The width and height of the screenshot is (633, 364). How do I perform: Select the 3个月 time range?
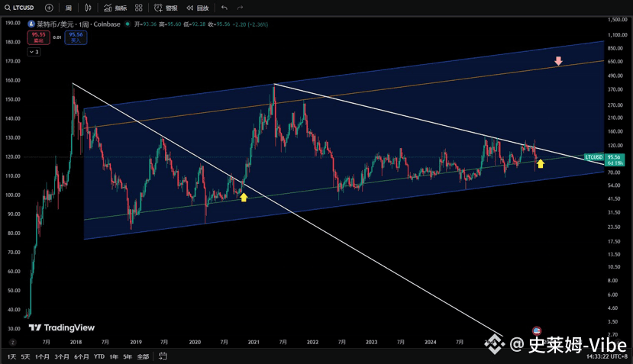[62, 356]
